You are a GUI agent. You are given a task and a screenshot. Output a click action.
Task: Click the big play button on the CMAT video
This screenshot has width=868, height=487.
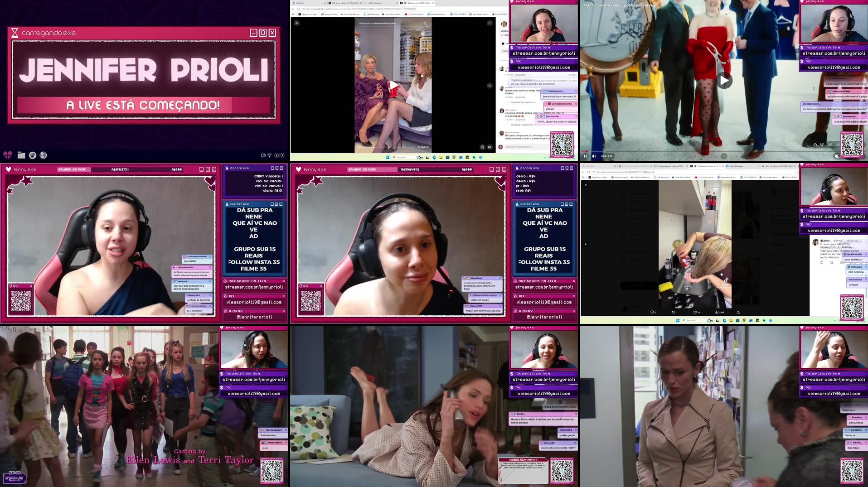724,81
